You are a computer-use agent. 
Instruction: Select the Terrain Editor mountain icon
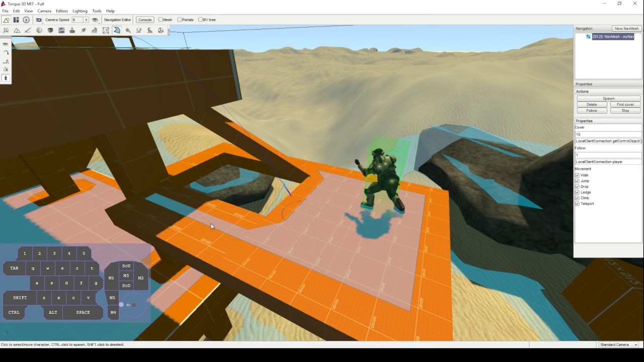[x=17, y=30]
